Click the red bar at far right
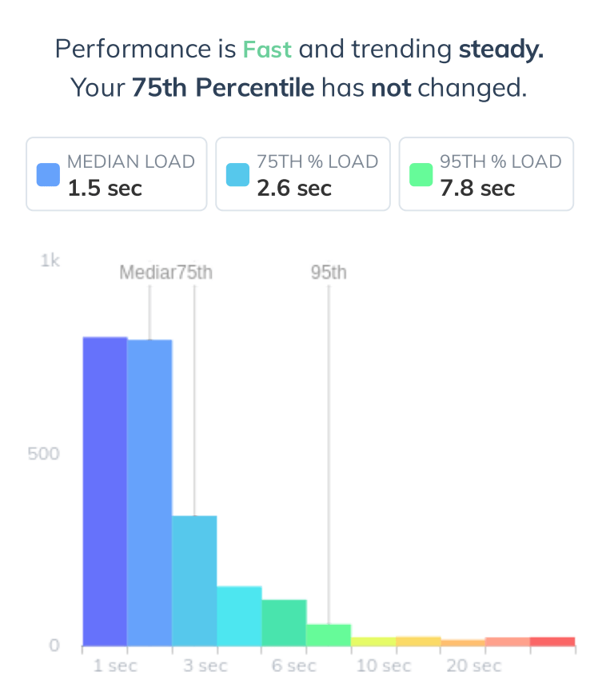Screen dimensions: 606x700 click(552, 641)
